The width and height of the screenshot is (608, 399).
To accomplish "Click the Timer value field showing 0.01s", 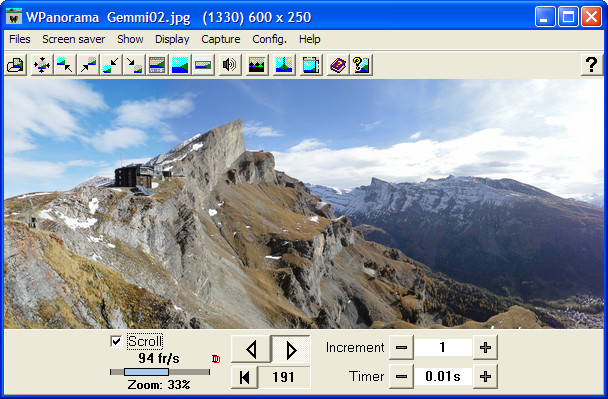I will (443, 376).
